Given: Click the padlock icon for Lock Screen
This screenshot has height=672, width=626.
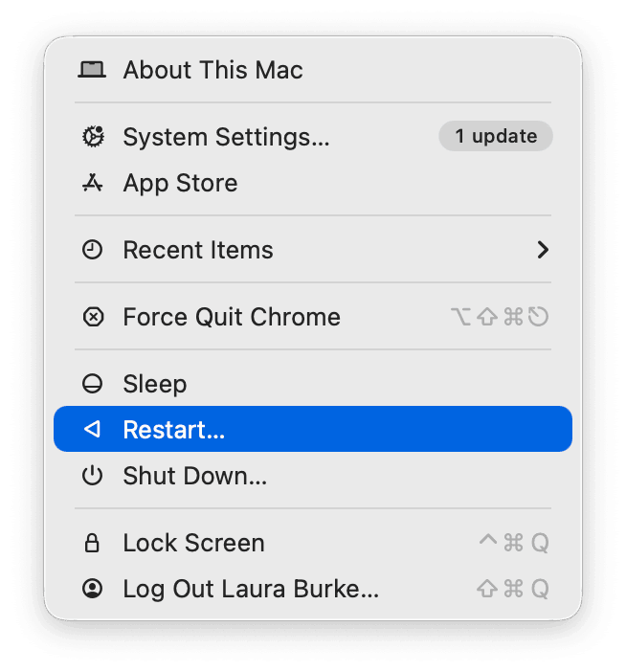Looking at the screenshot, I should [x=92, y=543].
